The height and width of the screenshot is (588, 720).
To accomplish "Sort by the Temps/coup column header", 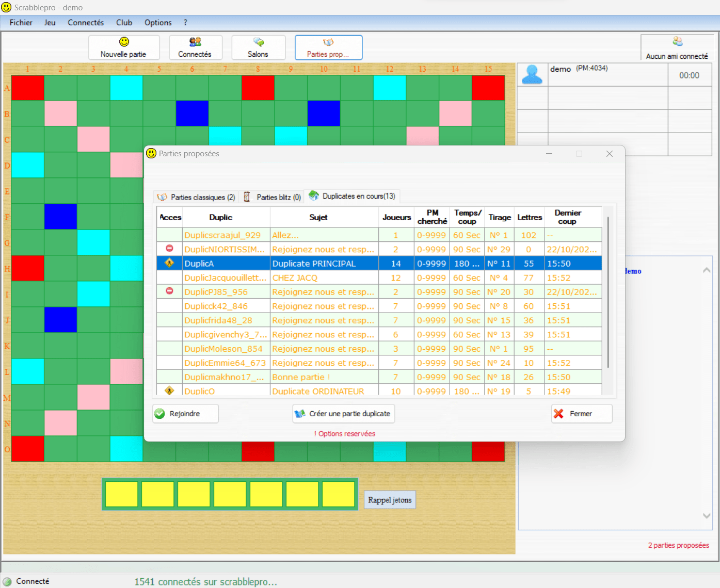I will 468,217.
